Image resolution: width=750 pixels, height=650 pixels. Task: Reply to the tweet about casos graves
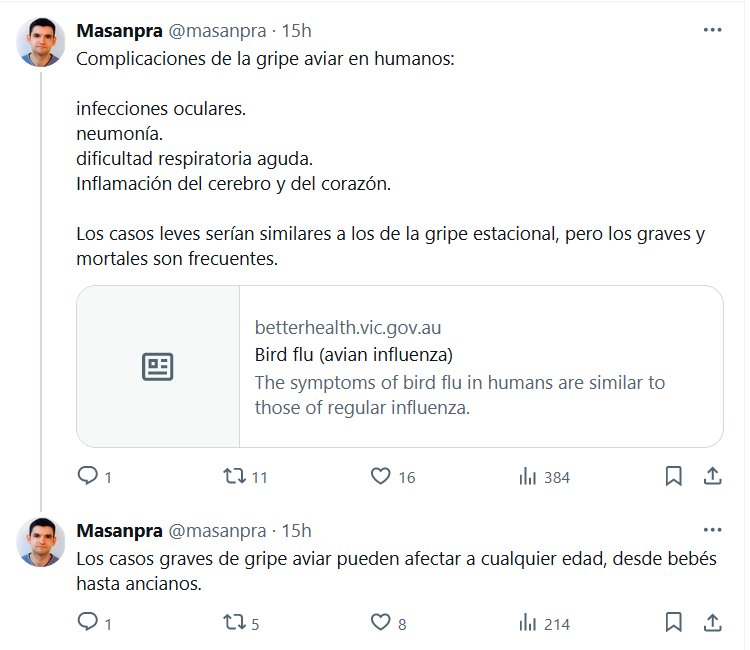pos(88,623)
